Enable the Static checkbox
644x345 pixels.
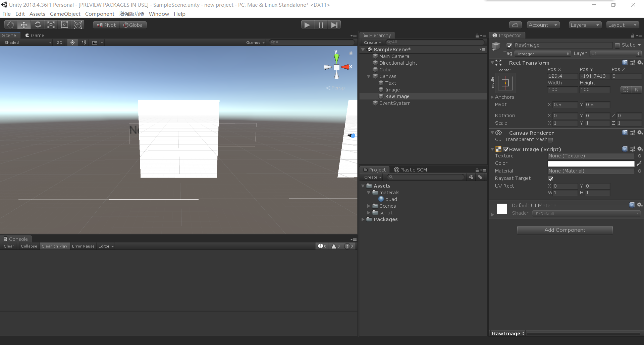pos(617,45)
